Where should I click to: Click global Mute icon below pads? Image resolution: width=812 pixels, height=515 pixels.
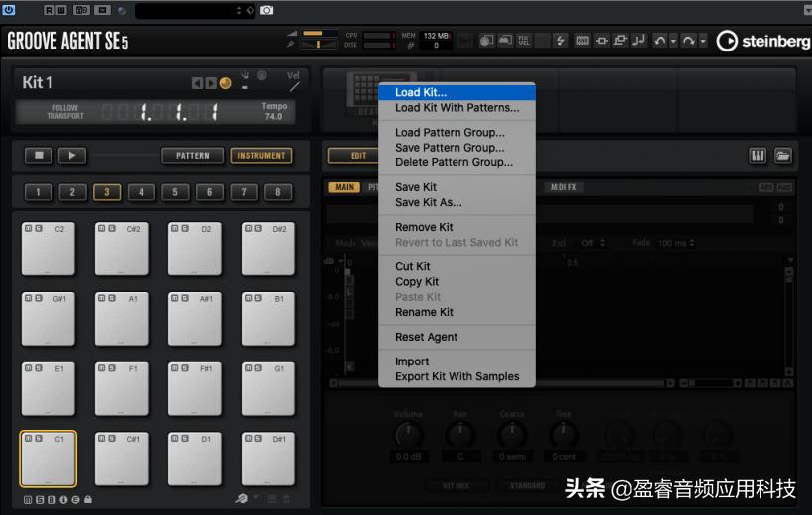pos(28,500)
